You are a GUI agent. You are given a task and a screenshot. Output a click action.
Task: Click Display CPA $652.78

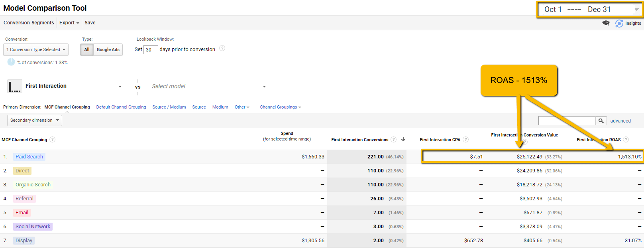[x=473, y=241]
